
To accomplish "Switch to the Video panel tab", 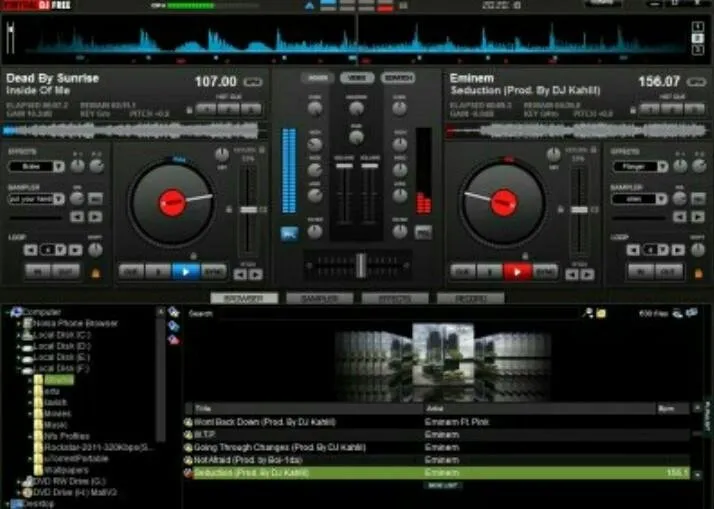I will pyautogui.click(x=357, y=78).
